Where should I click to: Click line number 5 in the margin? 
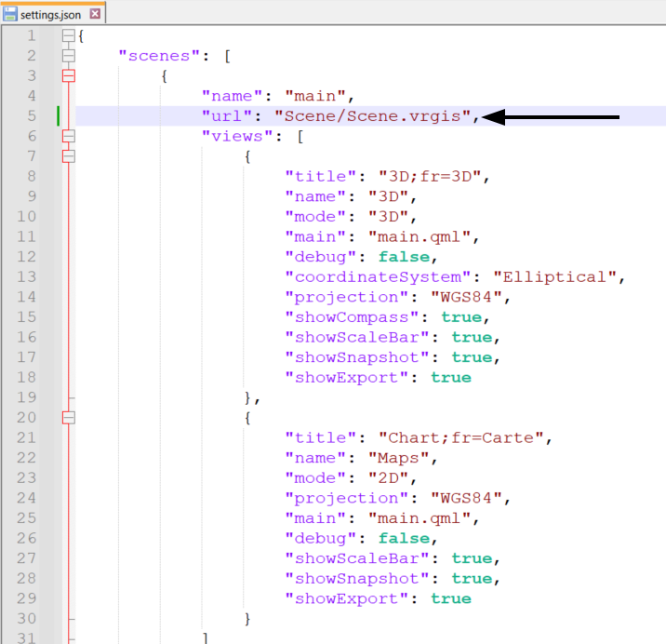[32, 115]
